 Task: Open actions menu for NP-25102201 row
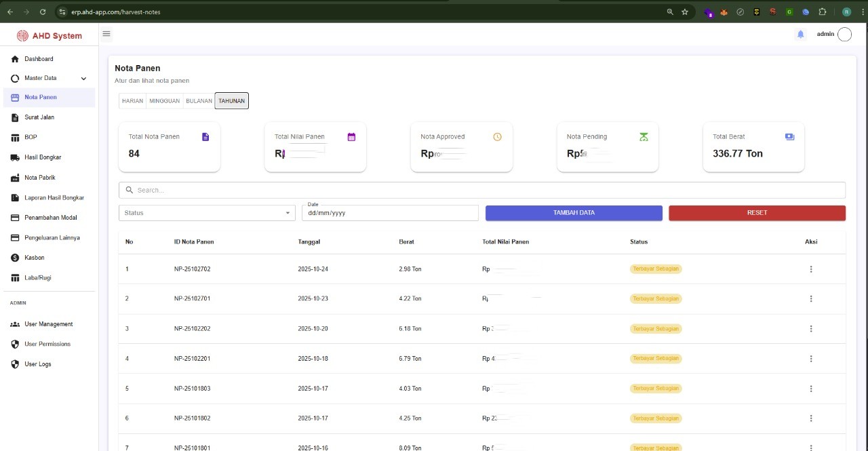coord(811,359)
